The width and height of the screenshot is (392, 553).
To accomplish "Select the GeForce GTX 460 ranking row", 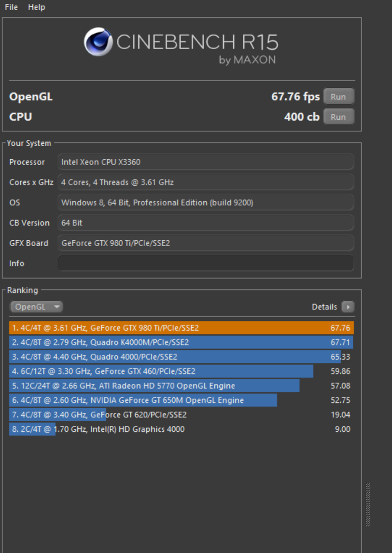I will point(181,372).
